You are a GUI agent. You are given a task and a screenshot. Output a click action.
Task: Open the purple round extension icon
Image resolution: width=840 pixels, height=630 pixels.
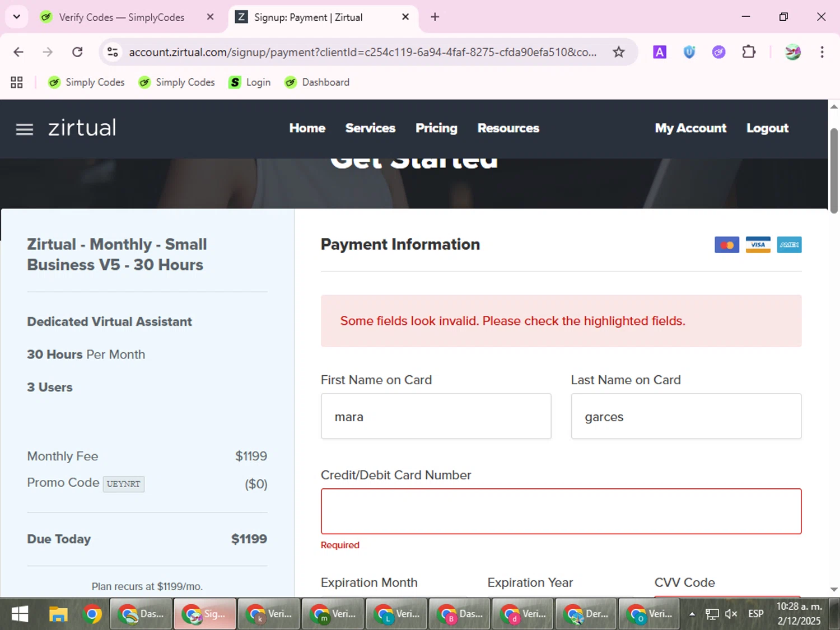click(x=718, y=52)
